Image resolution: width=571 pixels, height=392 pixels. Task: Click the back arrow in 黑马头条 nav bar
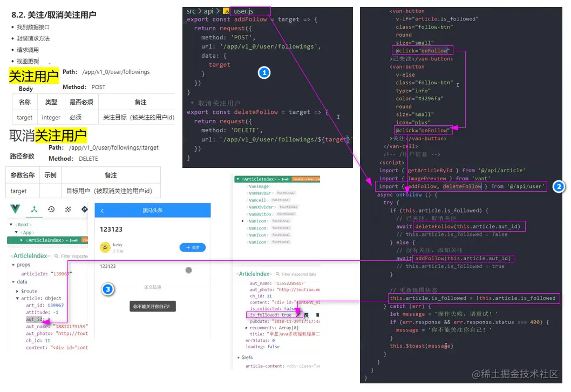pyautogui.click(x=103, y=211)
